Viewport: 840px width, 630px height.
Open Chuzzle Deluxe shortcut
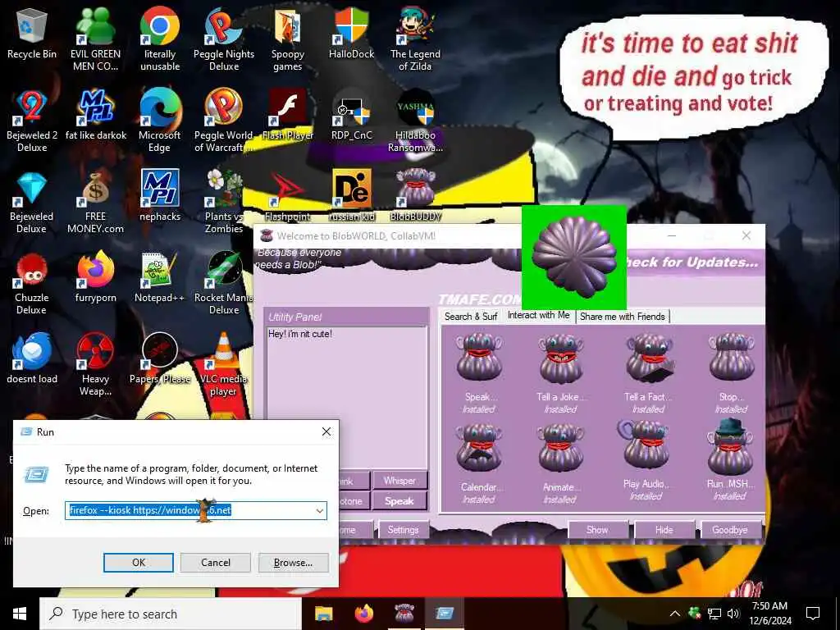tap(32, 283)
